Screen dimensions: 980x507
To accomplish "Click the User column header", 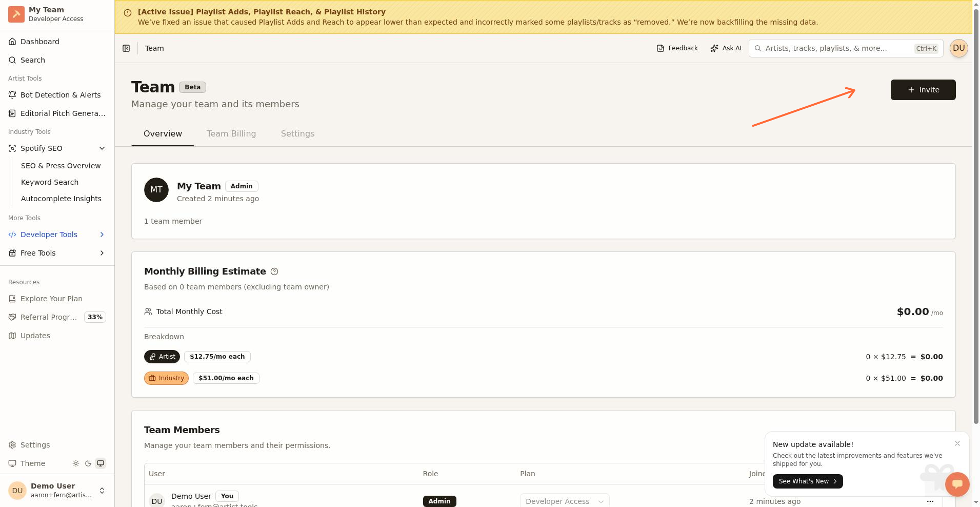I will coord(157,474).
